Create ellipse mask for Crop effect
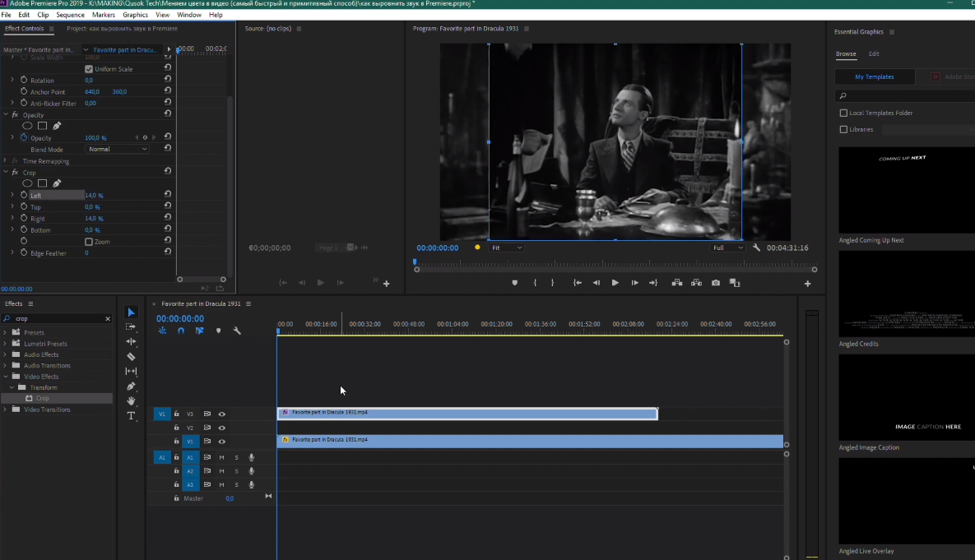975x560 pixels. (27, 183)
